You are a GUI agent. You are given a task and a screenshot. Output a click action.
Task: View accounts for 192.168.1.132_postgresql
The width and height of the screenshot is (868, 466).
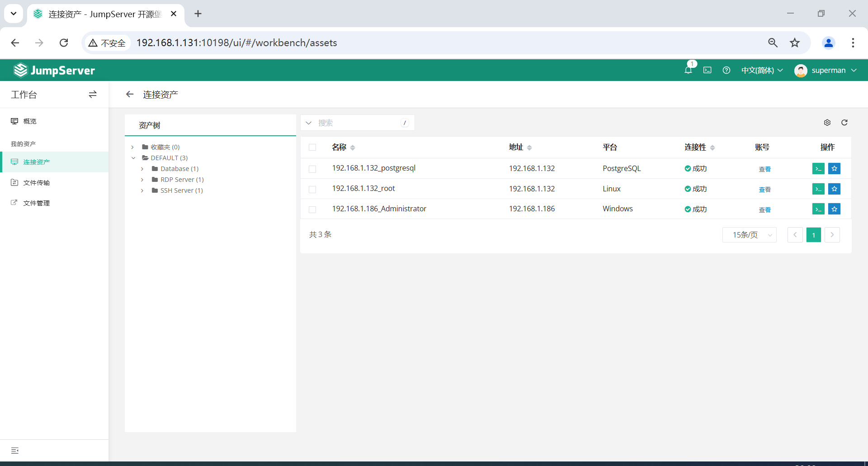coord(764,169)
